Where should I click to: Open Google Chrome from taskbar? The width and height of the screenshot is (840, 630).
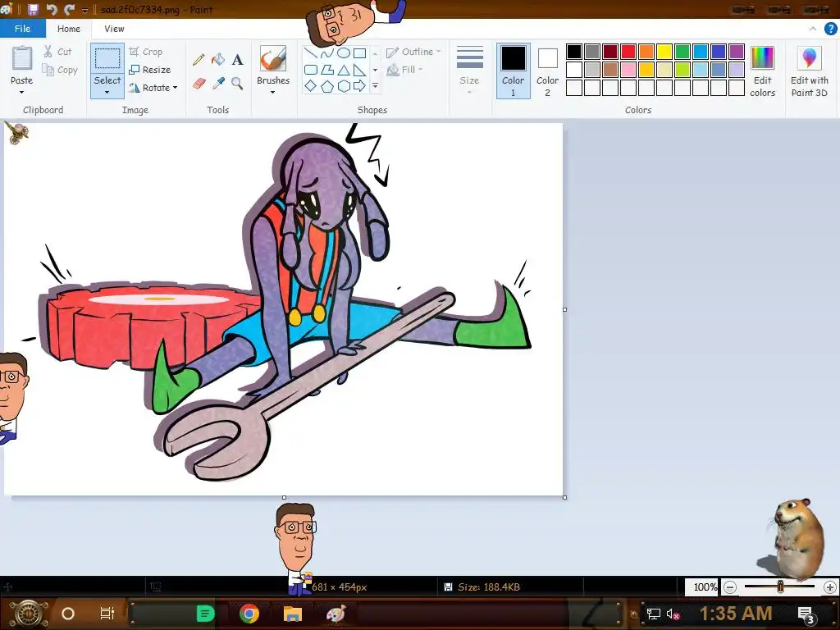point(249,614)
